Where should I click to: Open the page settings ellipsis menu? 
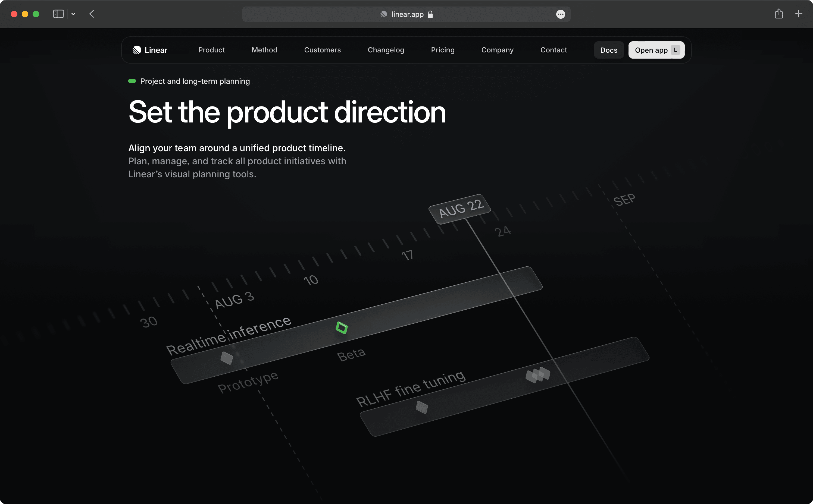[x=560, y=14]
